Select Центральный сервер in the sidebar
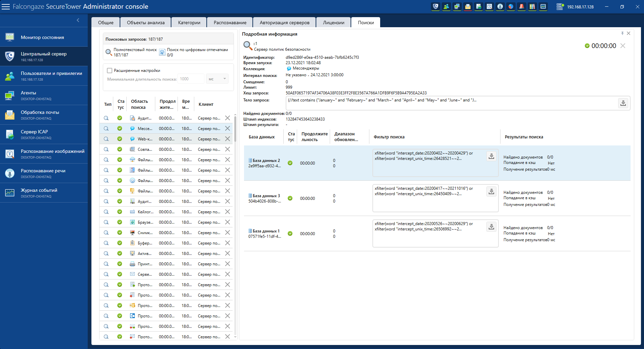 44,56
